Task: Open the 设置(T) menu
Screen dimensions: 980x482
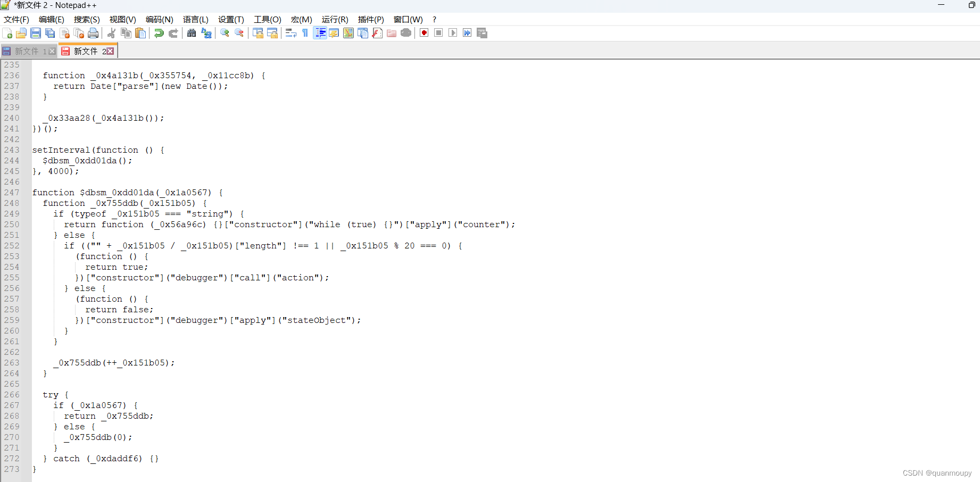Action: pyautogui.click(x=231, y=20)
